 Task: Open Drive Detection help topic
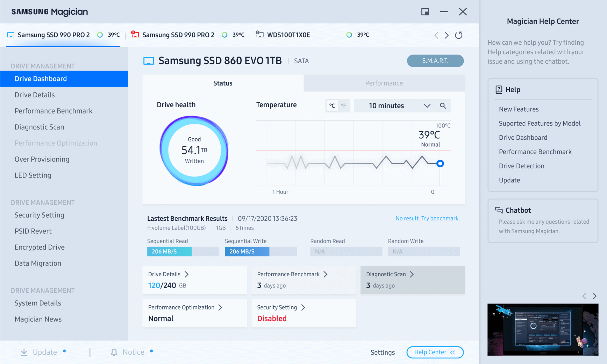(x=522, y=166)
